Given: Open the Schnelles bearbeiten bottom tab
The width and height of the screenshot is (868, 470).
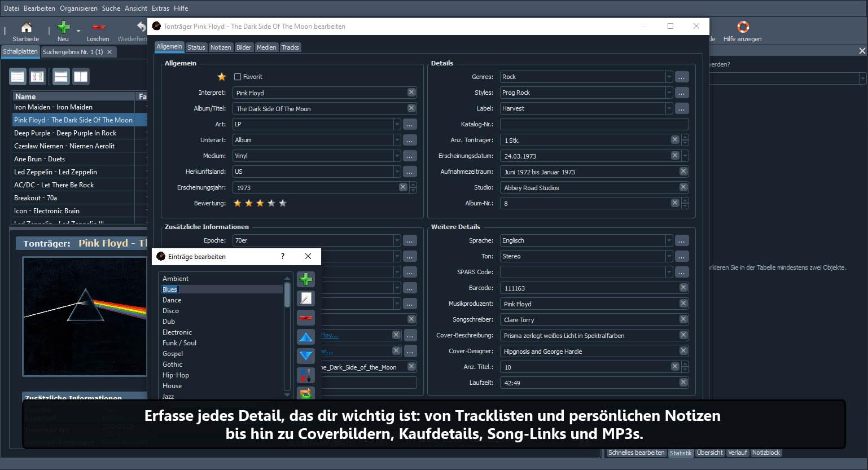Looking at the screenshot, I should coord(636,453).
